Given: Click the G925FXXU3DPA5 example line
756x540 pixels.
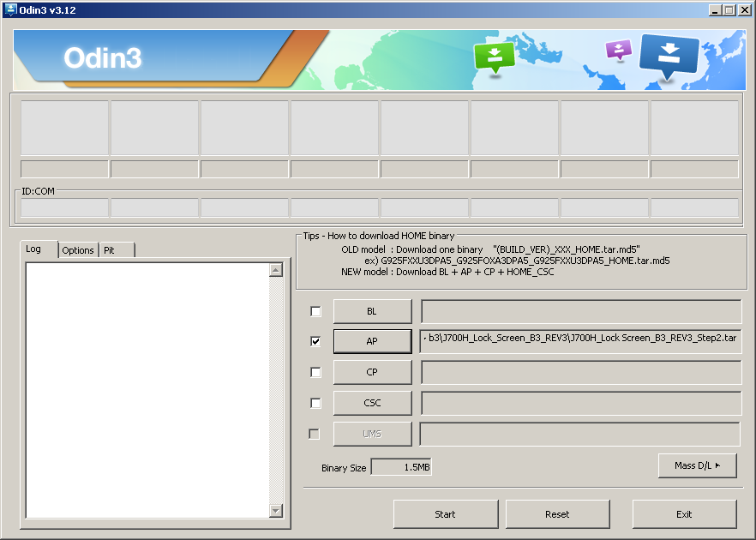Looking at the screenshot, I should [x=517, y=261].
